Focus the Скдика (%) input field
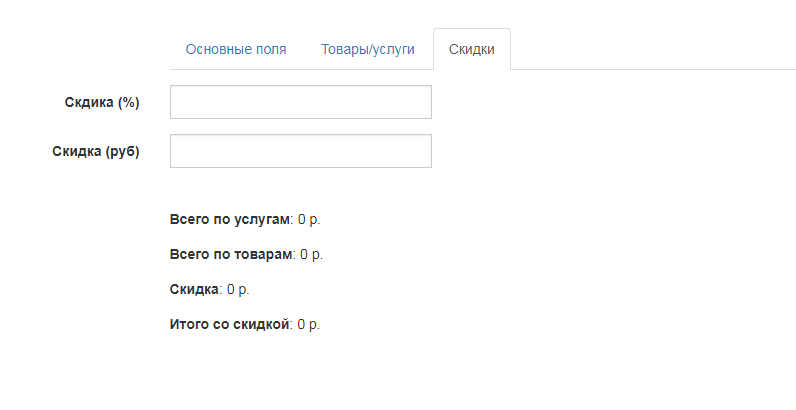 (x=301, y=102)
